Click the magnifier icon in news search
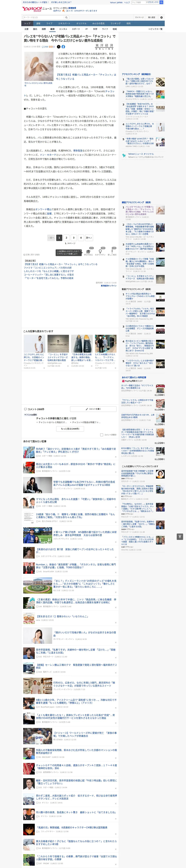This screenshot has height=868, width=186. [x=66, y=18]
